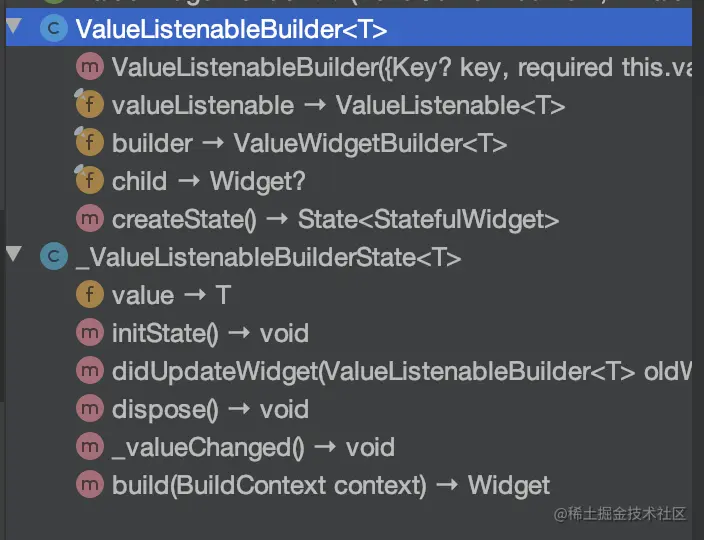The image size is (704, 540).
Task: Click the field icon beside value → T
Action: click(x=89, y=295)
